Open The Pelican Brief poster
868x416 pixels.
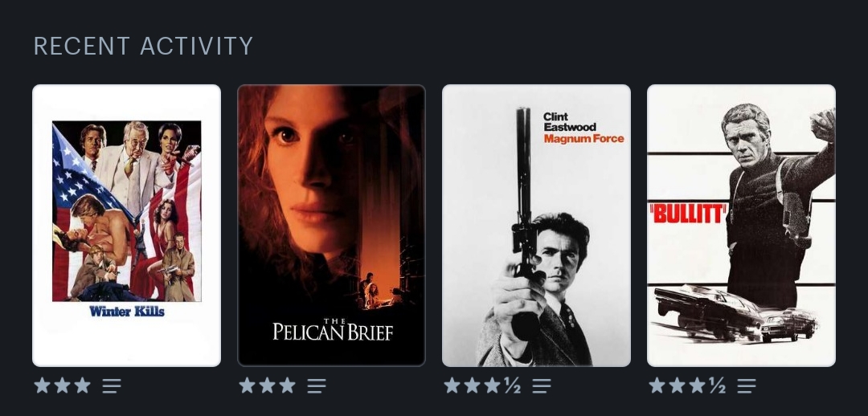(x=332, y=225)
